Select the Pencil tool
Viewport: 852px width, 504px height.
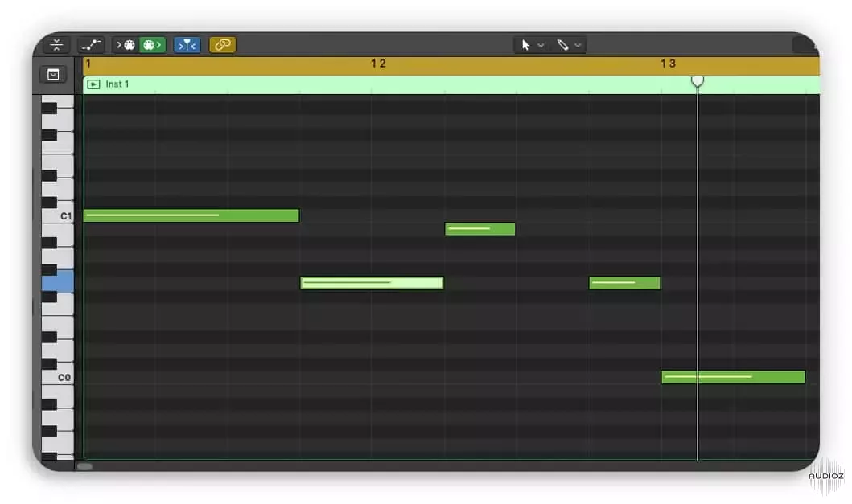click(562, 45)
